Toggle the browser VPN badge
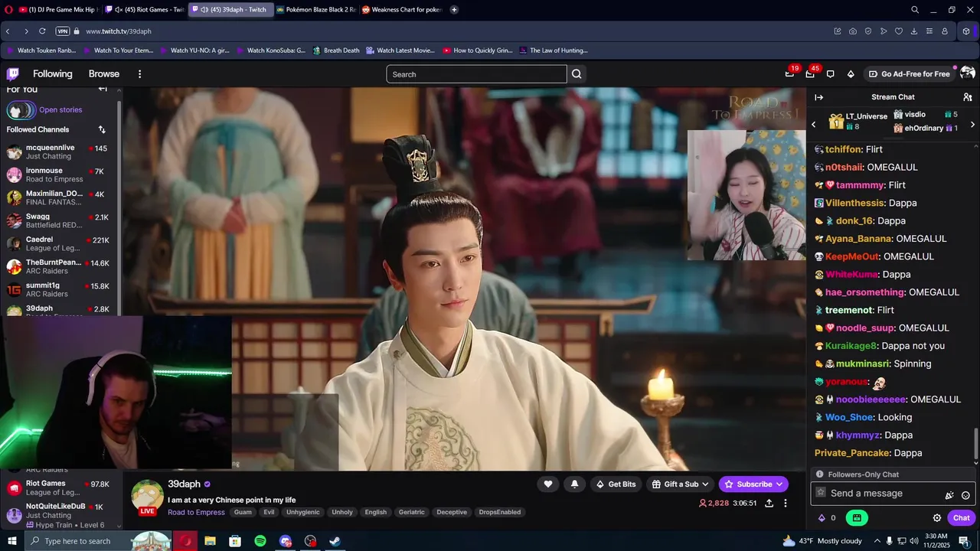Image resolution: width=980 pixels, height=551 pixels. pos(63,31)
